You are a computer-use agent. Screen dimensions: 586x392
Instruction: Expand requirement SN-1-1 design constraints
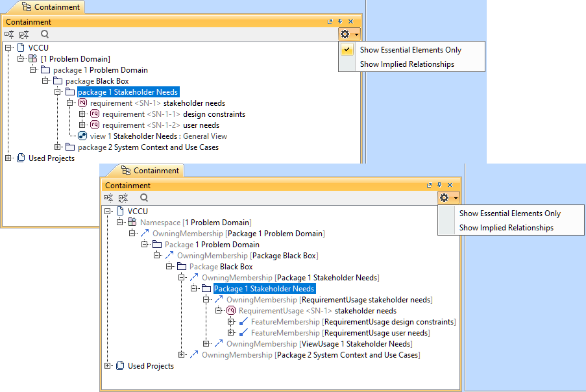tap(82, 114)
